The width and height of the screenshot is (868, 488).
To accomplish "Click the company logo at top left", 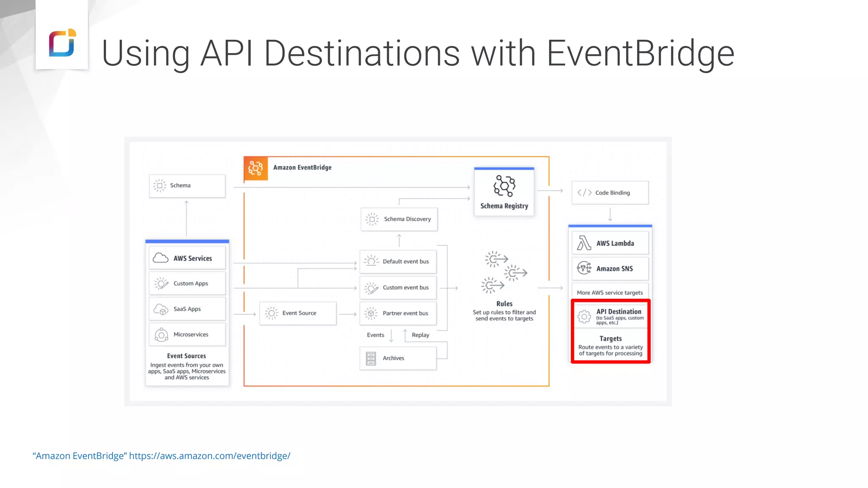I will pos(62,43).
